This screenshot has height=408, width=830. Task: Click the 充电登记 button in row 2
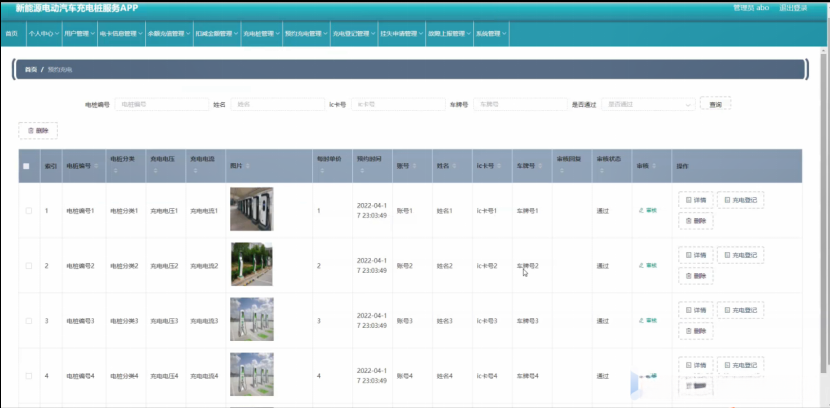pos(740,255)
